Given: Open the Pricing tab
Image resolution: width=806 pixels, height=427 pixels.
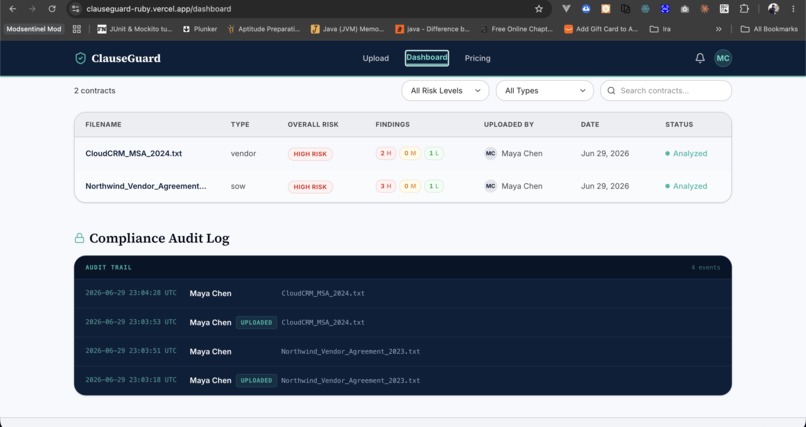Looking at the screenshot, I should pyautogui.click(x=478, y=58).
